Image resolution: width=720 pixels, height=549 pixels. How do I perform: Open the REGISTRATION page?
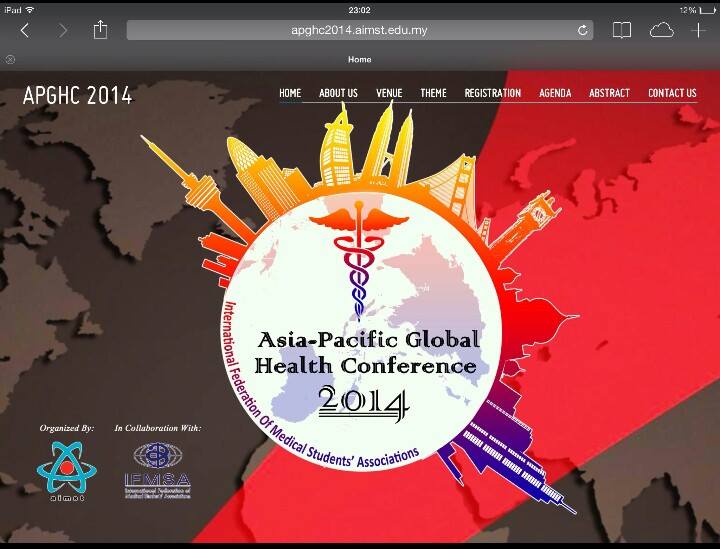point(492,93)
